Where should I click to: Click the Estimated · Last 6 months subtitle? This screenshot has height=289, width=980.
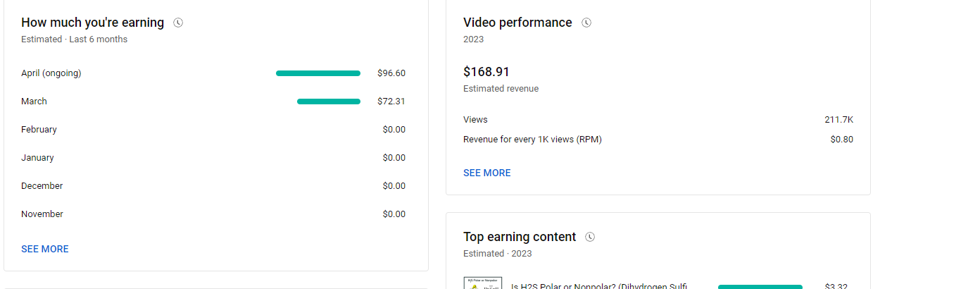click(x=75, y=39)
